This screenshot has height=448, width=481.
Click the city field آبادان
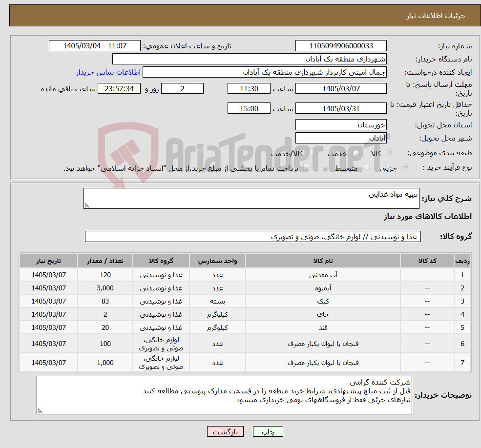(341, 138)
